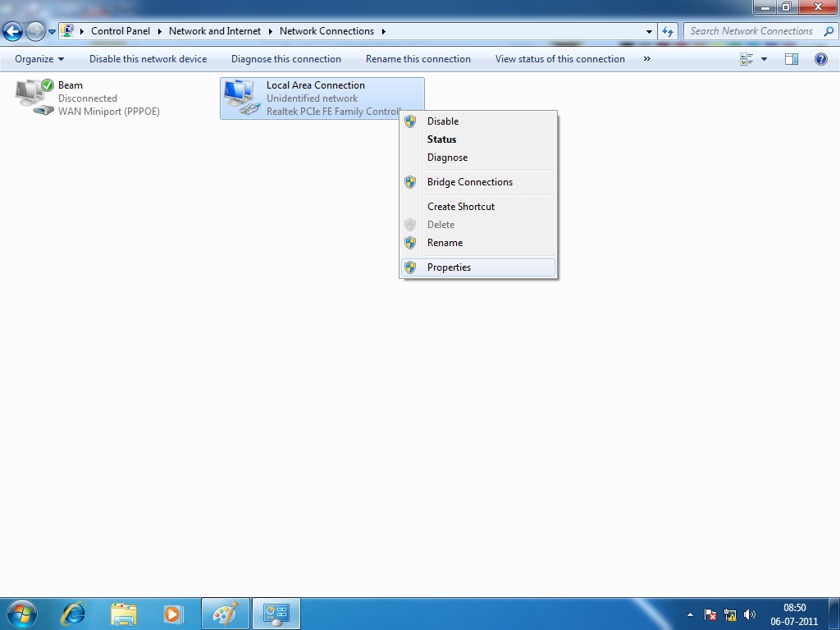
Task: Click the Back navigation button
Action: coord(12,31)
